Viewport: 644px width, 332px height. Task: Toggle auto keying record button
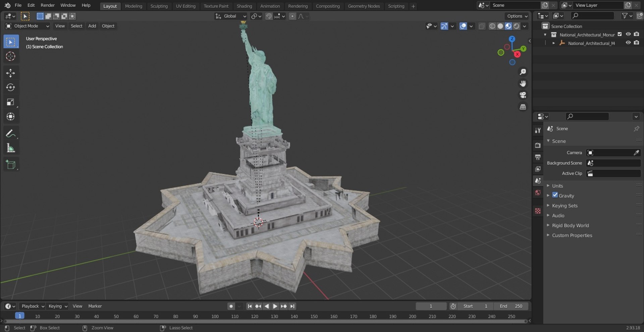pyautogui.click(x=231, y=306)
